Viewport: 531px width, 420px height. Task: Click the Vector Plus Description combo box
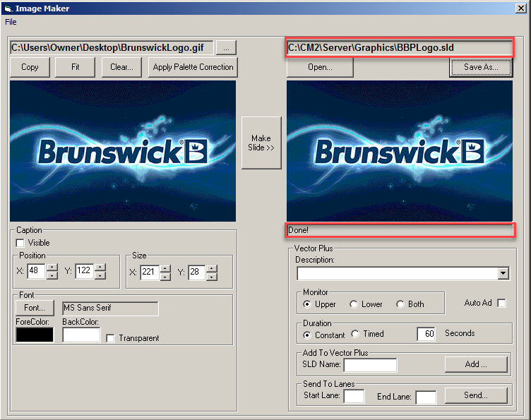403,273
